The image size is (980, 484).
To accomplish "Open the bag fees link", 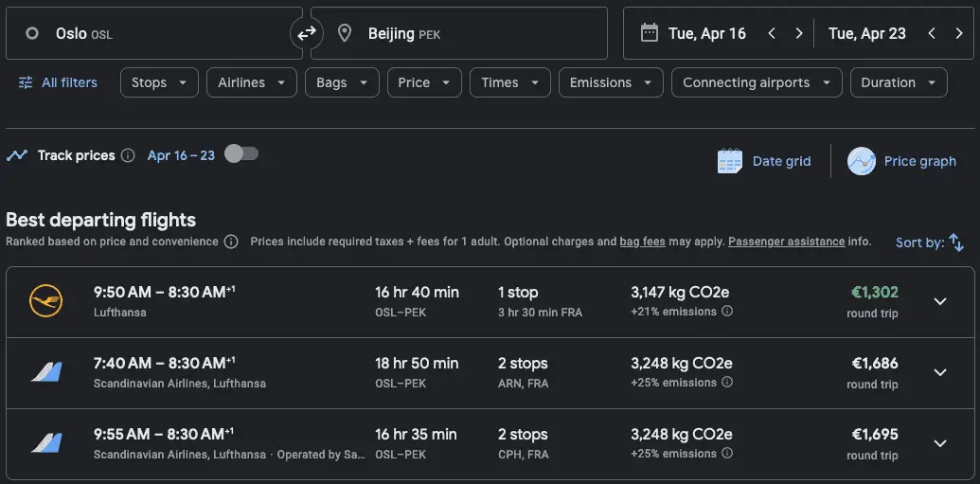I will point(642,242).
